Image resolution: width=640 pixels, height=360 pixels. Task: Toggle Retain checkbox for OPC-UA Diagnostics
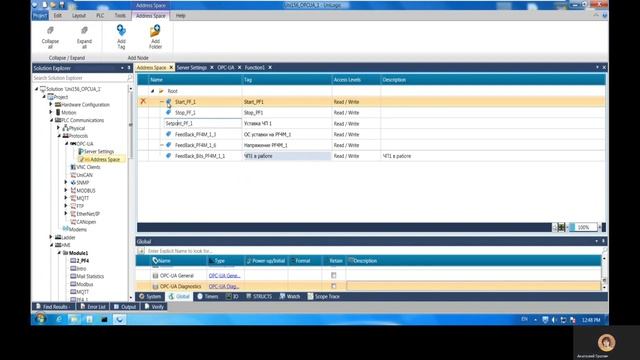coord(333,286)
